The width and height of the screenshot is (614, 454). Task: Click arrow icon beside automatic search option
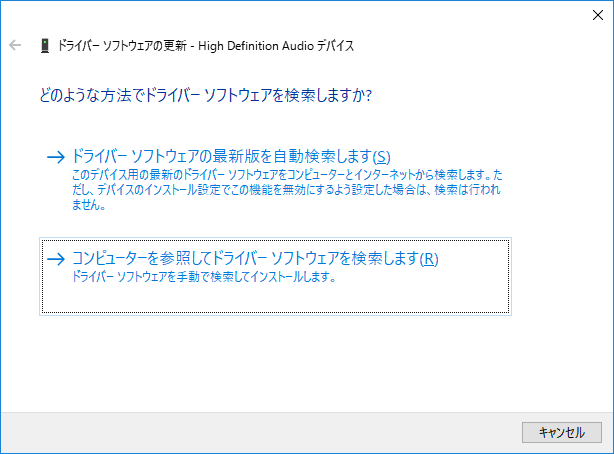(56, 157)
